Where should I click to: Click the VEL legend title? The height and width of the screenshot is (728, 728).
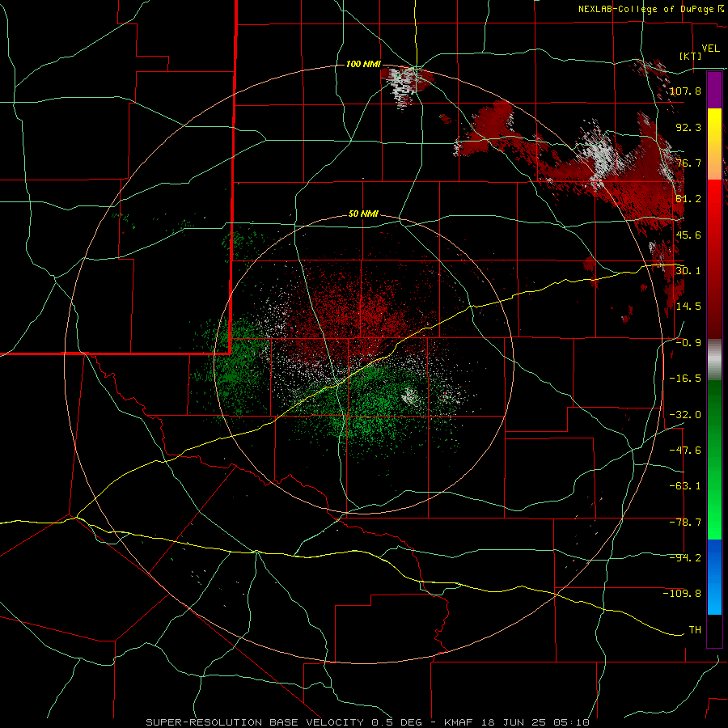(710, 49)
